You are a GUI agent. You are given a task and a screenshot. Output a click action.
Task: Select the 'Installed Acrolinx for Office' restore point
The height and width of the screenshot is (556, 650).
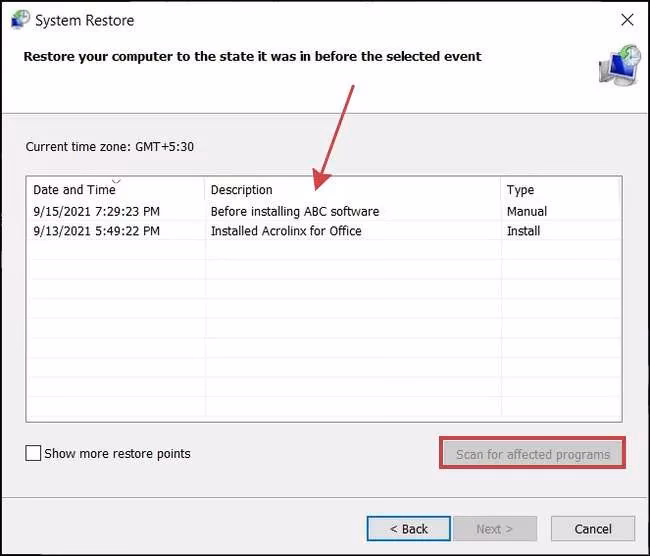click(286, 231)
